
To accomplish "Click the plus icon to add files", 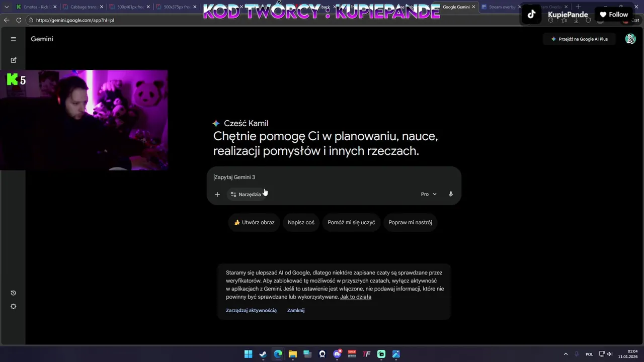I will (x=217, y=194).
